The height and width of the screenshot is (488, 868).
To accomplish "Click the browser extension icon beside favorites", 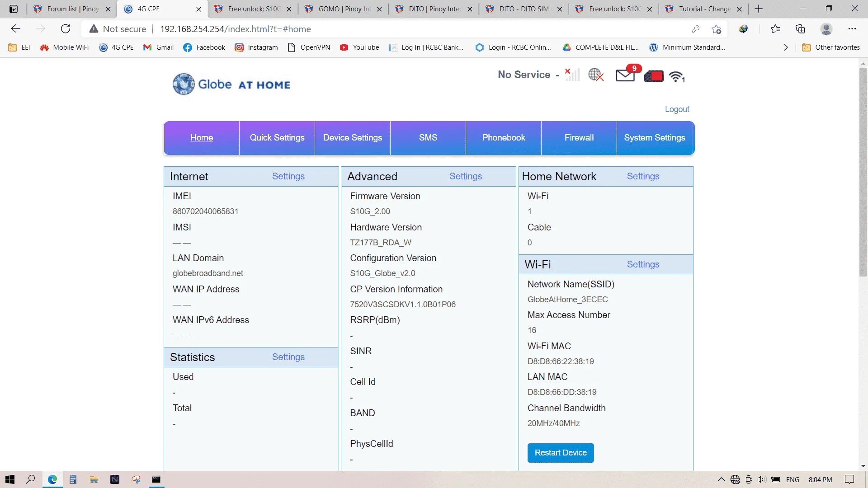I will [743, 29].
